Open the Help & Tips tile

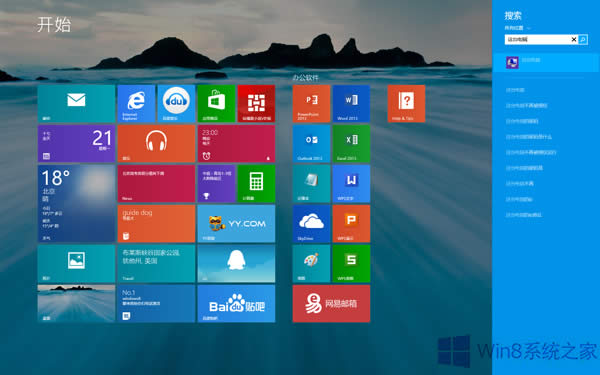click(x=406, y=103)
